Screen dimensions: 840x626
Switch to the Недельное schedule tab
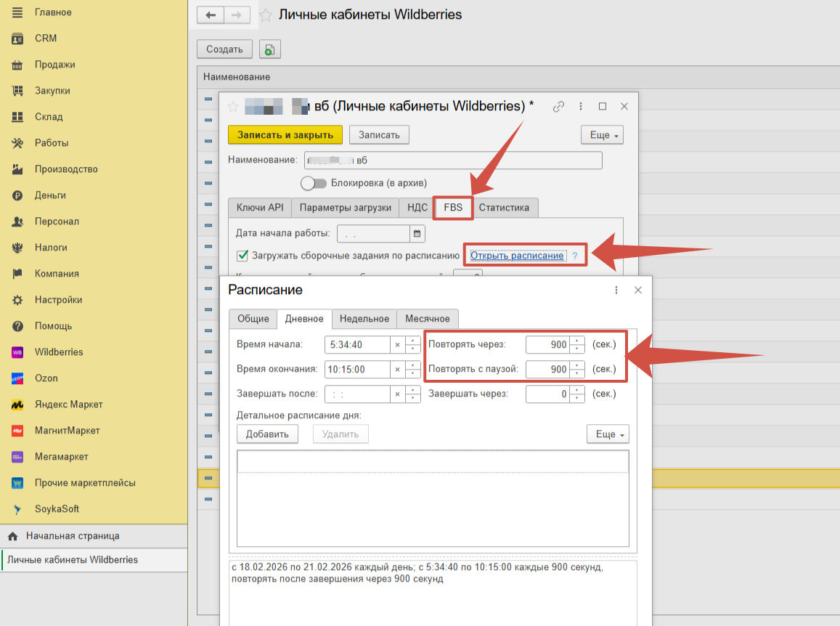point(364,319)
